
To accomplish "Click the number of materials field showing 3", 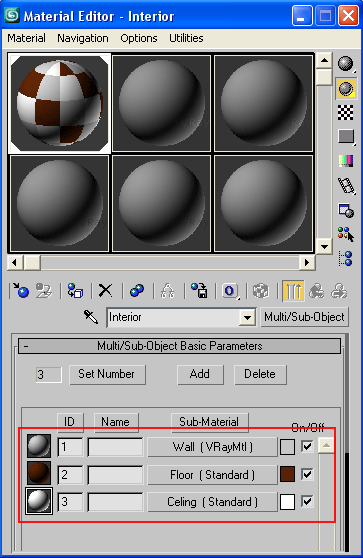I will tap(49, 375).
